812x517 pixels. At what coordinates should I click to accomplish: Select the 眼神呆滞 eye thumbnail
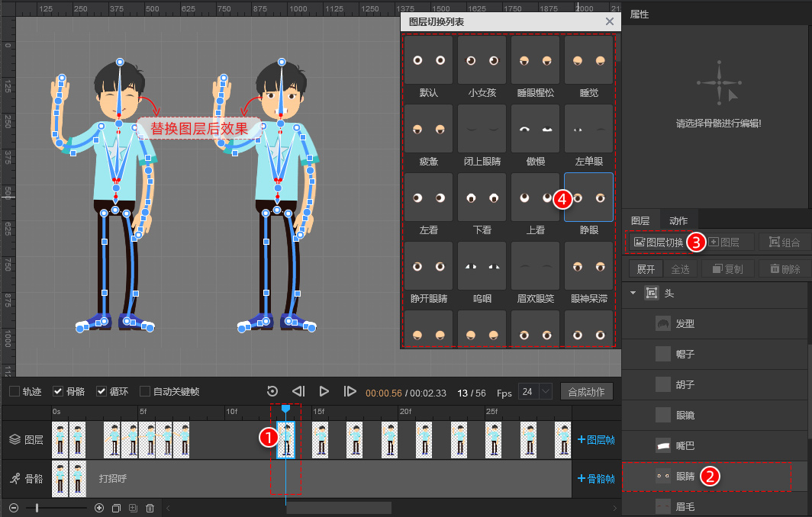pos(589,266)
